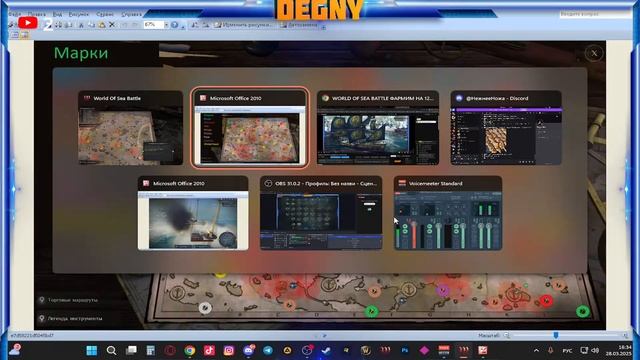Select the Voicemeeter Standard window thumbnail
The width and height of the screenshot is (640, 360).
pyautogui.click(x=448, y=213)
